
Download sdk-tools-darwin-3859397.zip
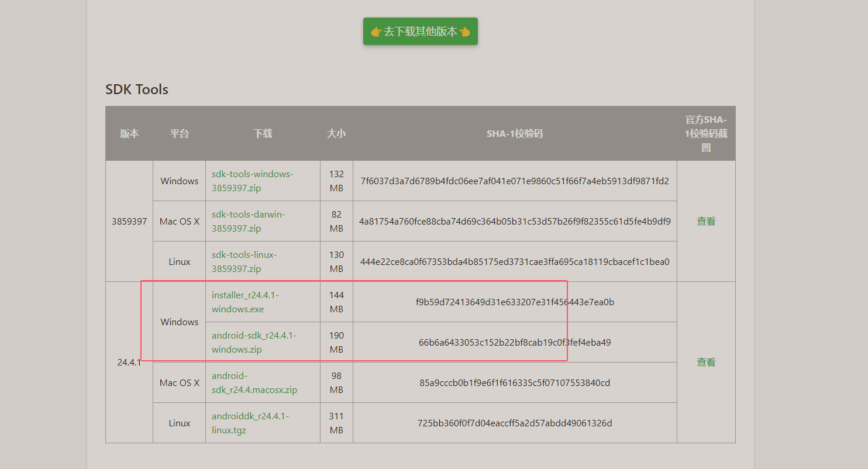pyautogui.click(x=249, y=221)
